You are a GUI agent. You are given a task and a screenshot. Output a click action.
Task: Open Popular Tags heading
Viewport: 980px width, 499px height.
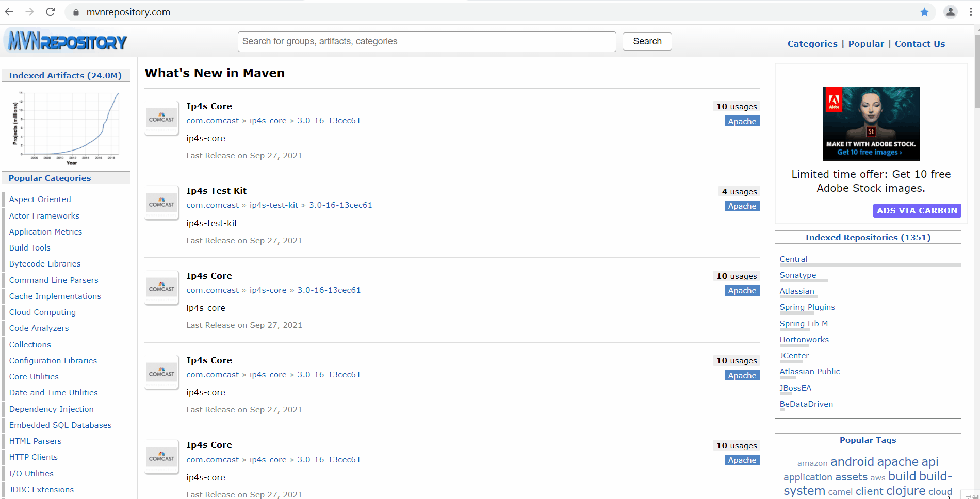tap(868, 440)
